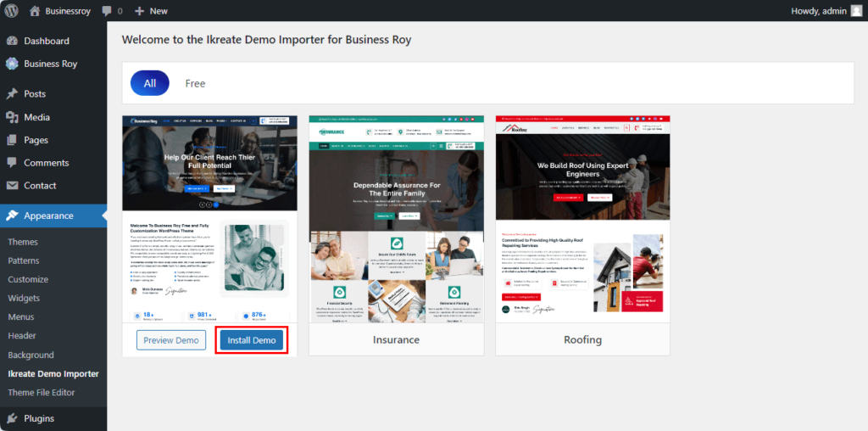Click the WordPress logo icon
This screenshot has width=868, height=431.
point(12,11)
